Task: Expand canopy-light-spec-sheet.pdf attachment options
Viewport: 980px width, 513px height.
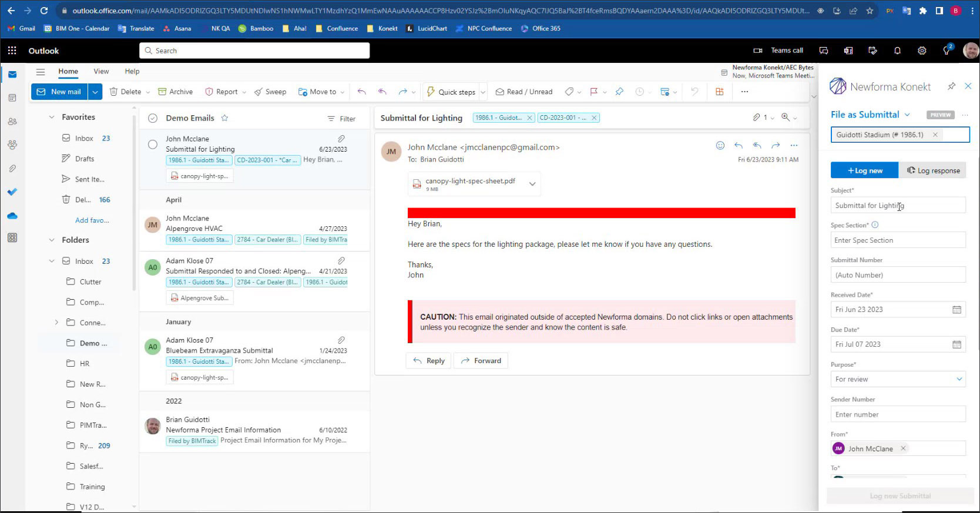Action: click(532, 184)
